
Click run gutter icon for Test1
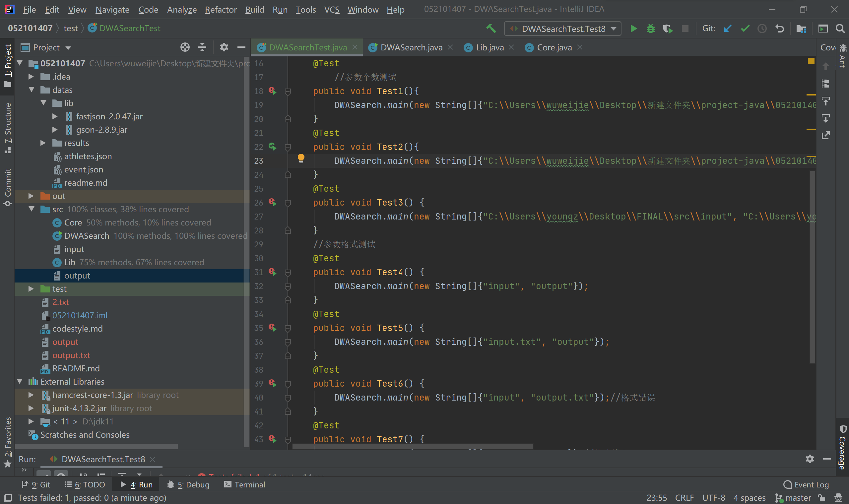[272, 91]
